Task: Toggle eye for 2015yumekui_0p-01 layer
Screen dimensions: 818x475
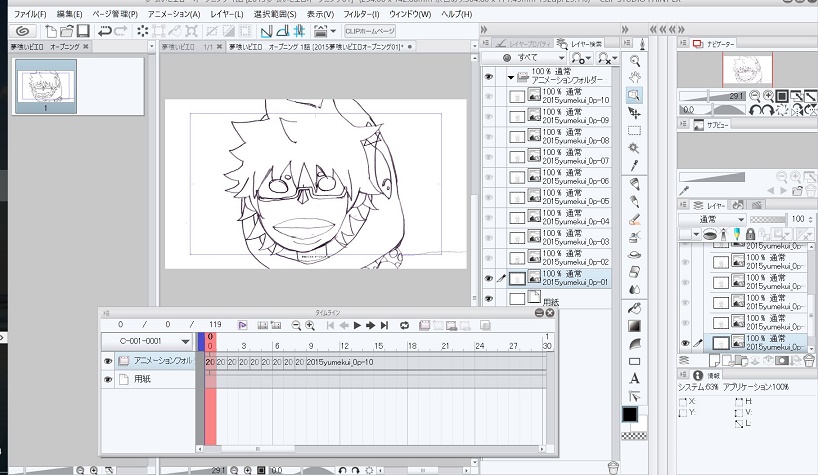Action: (x=489, y=279)
